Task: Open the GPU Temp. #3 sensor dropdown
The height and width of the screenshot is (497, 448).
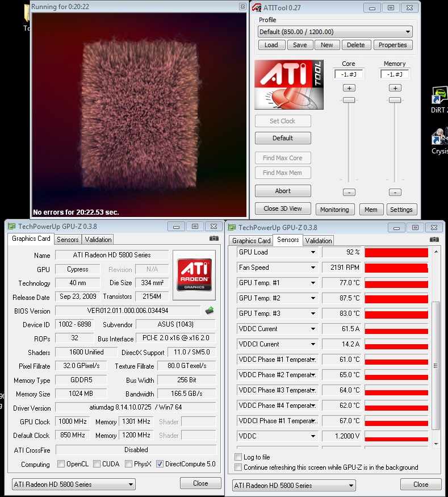Action: click(x=313, y=314)
